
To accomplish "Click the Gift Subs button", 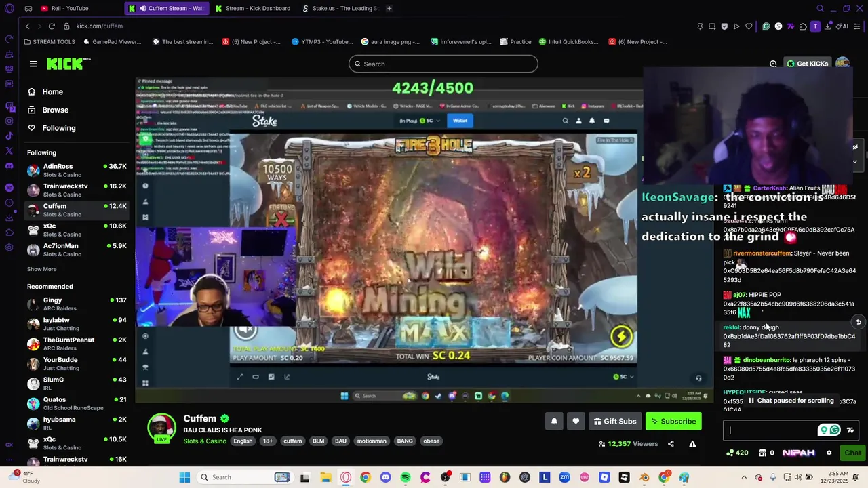I will coord(615,421).
